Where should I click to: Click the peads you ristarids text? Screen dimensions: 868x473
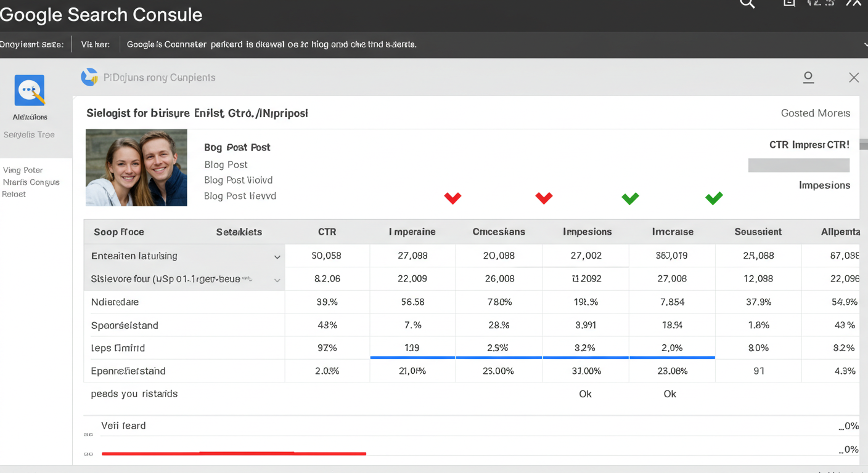134,394
